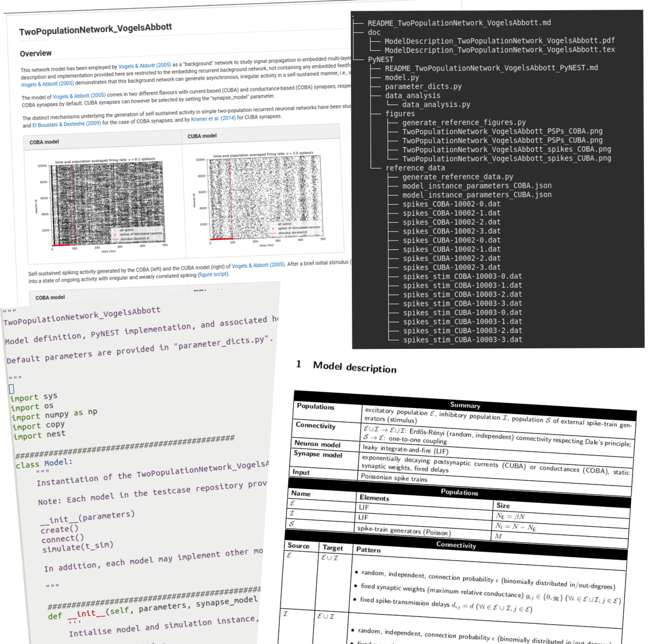Click the "create()" line in the docstring
The image size is (651, 644).
click(59, 529)
